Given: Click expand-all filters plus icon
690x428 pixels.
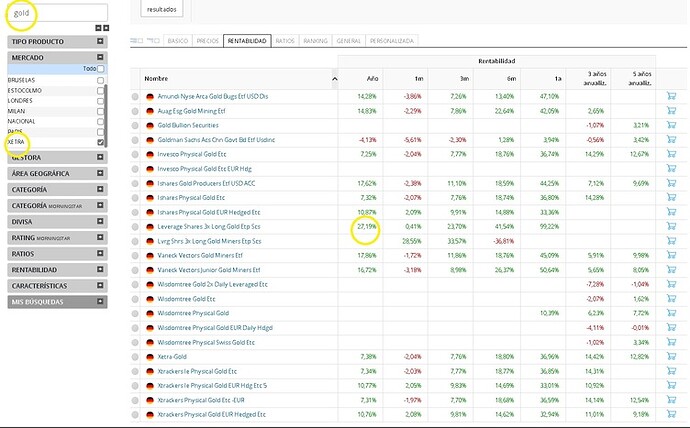Looking at the screenshot, I should tap(106, 28).
